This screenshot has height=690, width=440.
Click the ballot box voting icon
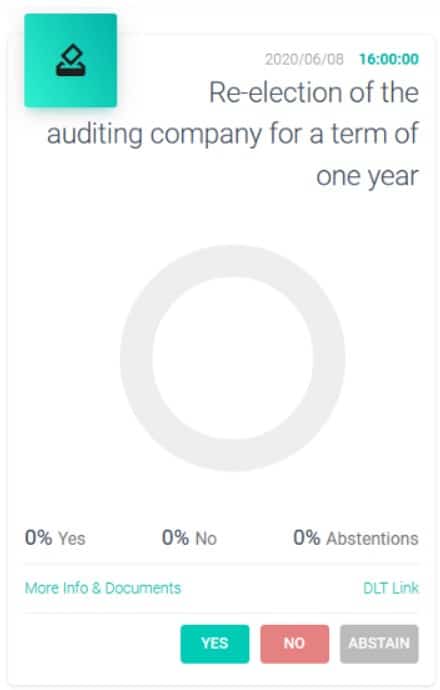(x=71, y=60)
